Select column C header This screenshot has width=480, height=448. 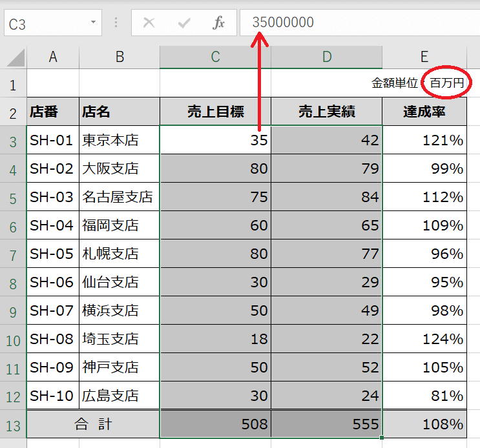tap(215, 57)
